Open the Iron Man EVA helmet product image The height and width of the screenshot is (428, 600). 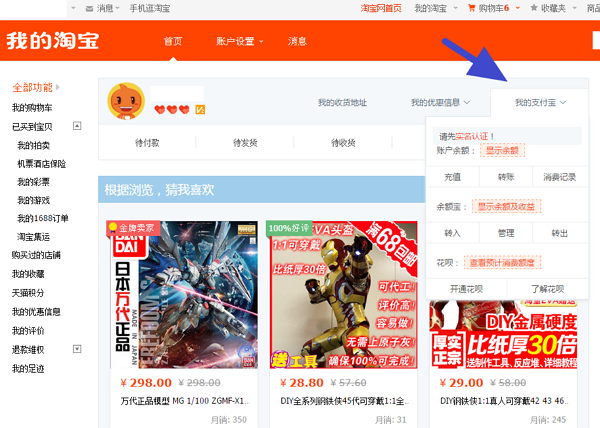coord(344,295)
